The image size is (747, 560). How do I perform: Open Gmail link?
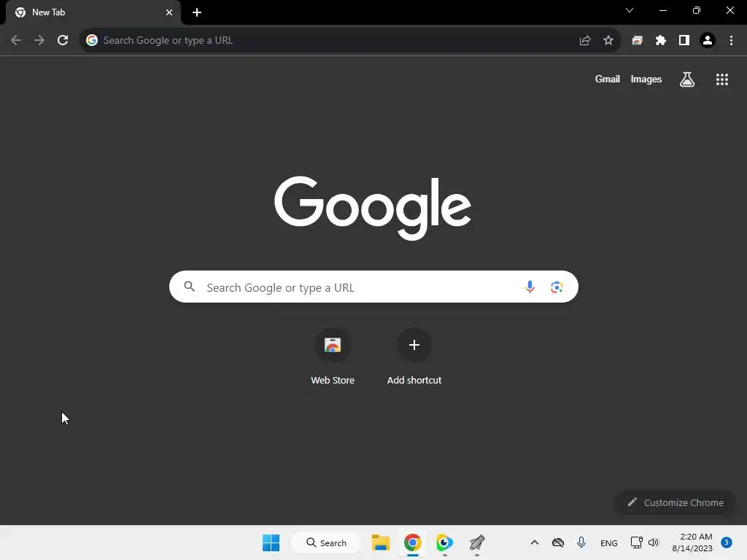click(608, 79)
